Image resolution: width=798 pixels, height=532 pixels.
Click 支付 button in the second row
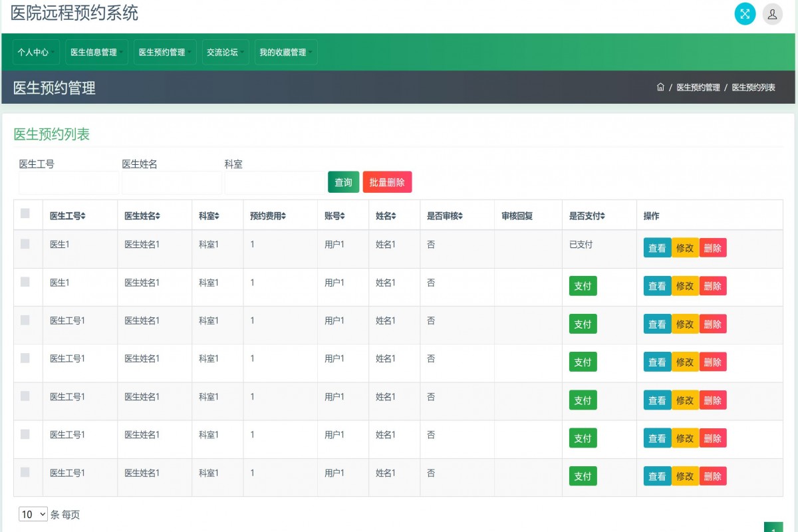[x=583, y=286]
